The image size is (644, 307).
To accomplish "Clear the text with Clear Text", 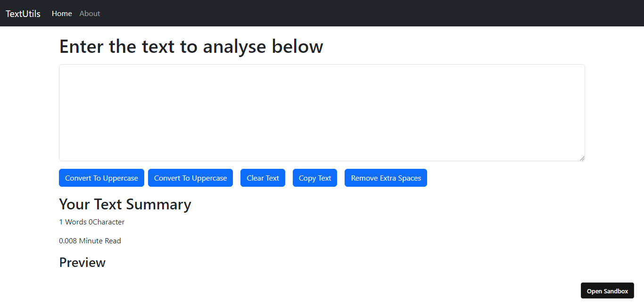I will coord(263,178).
